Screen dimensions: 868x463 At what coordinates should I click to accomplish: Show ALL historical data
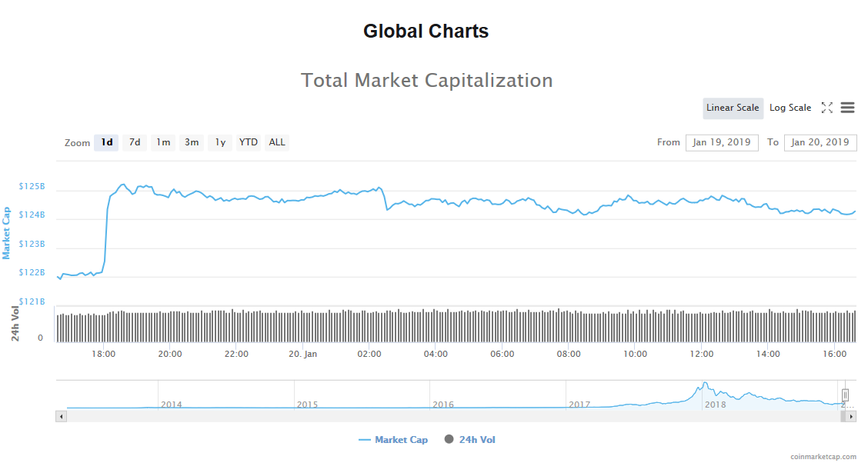click(x=277, y=142)
